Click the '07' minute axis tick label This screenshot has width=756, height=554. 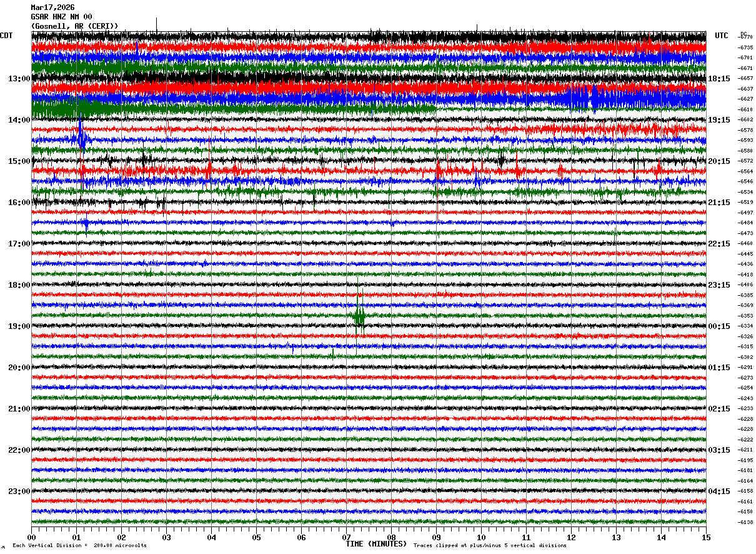(x=346, y=537)
